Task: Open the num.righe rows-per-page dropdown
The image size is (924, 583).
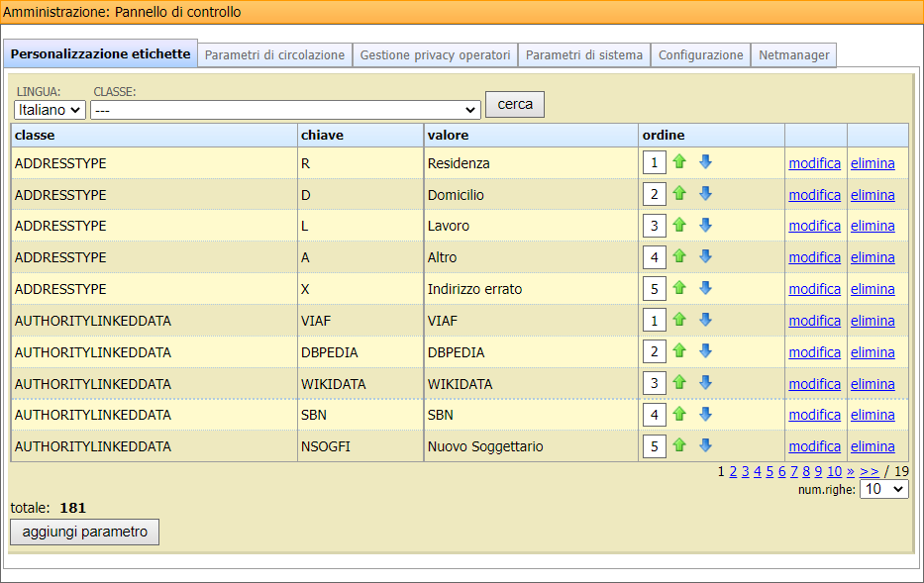Action: (x=883, y=489)
